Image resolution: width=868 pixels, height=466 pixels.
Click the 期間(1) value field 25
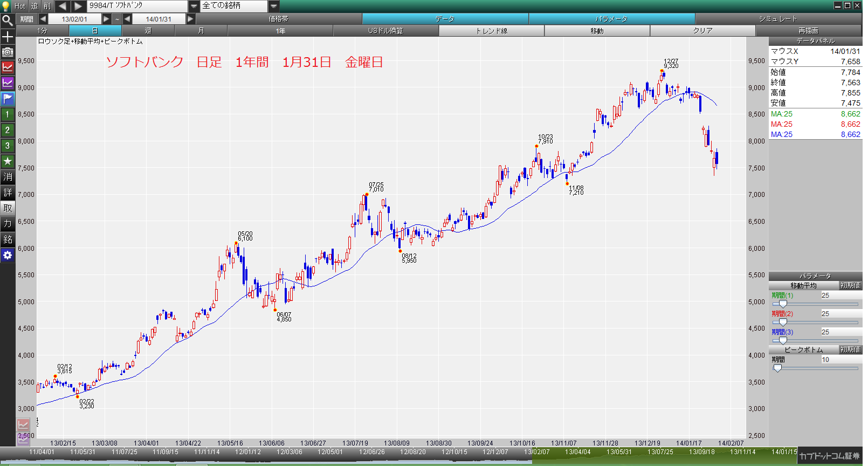point(841,296)
